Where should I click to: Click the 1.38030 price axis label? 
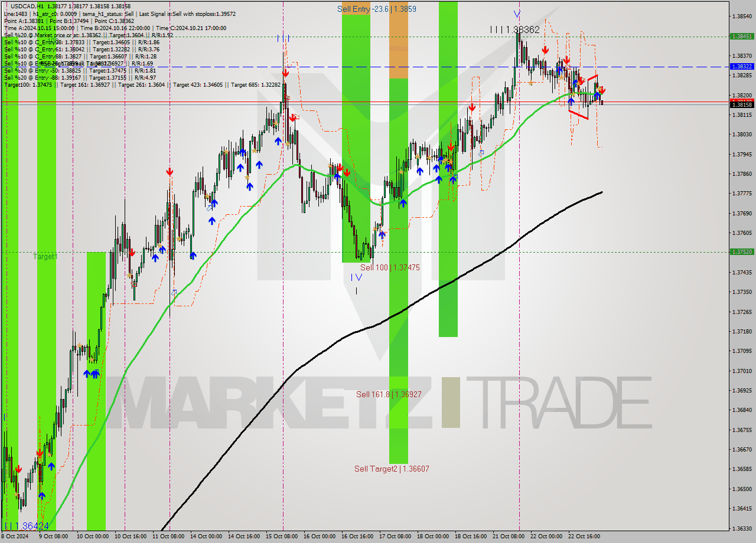(741, 135)
